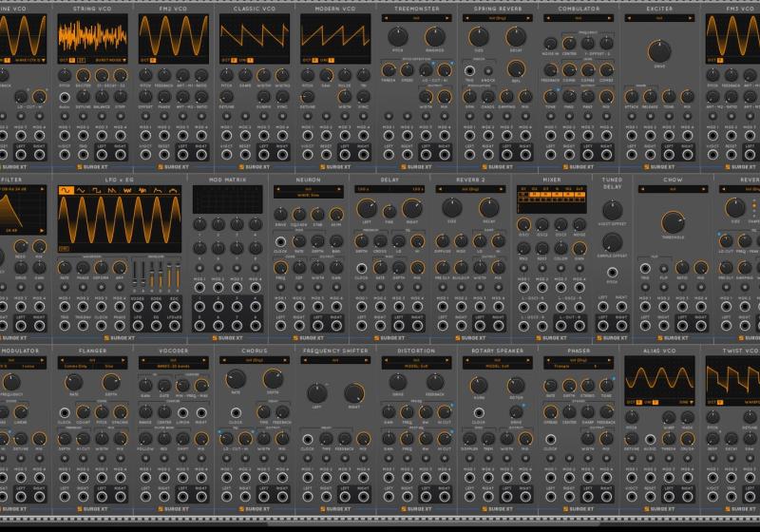
Task: Toggle Modern VCO UNI value button
Action: 331,61
